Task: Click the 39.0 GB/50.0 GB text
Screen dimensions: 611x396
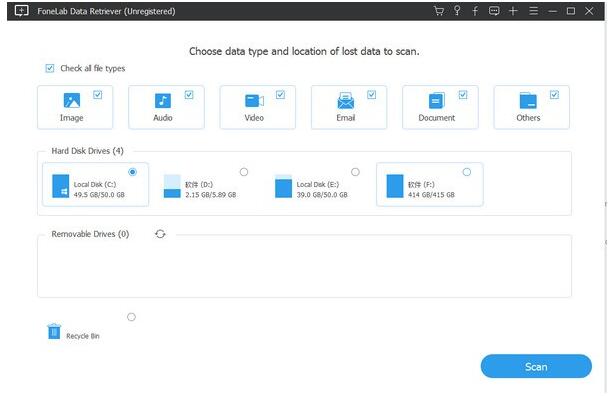Action: 322,194
